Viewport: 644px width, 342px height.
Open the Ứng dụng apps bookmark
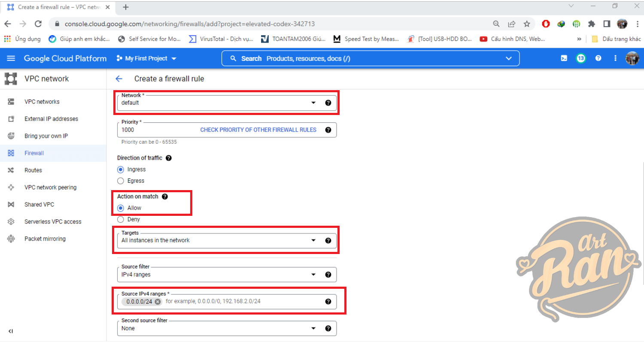(22, 39)
